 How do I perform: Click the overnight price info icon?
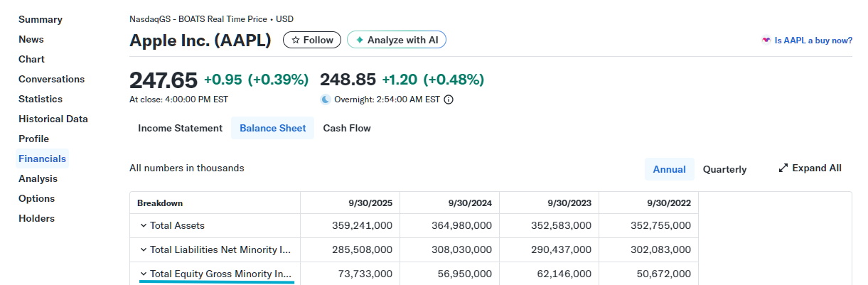coord(449,100)
